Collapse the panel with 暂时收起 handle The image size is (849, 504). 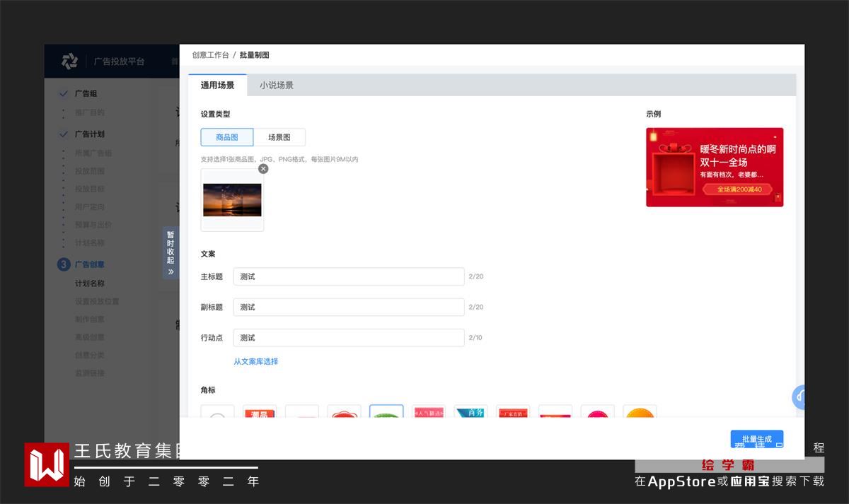pyautogui.click(x=171, y=252)
